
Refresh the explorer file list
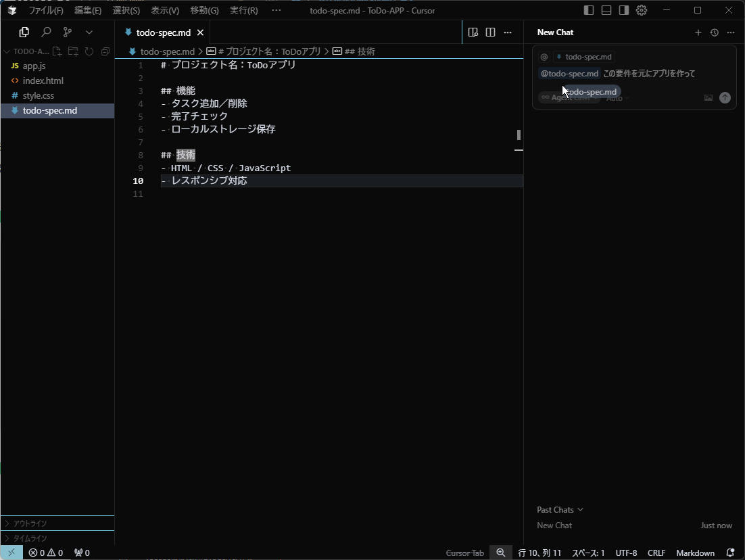coord(89,51)
